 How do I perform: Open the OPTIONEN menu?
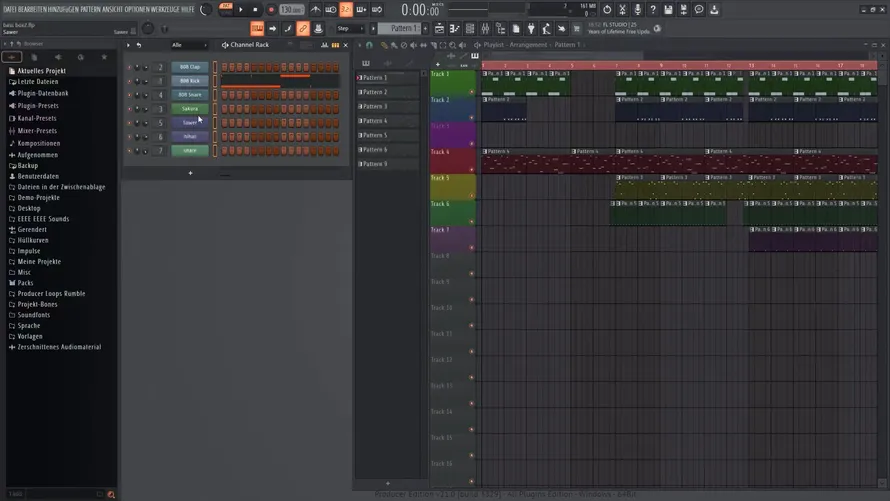pos(137,10)
